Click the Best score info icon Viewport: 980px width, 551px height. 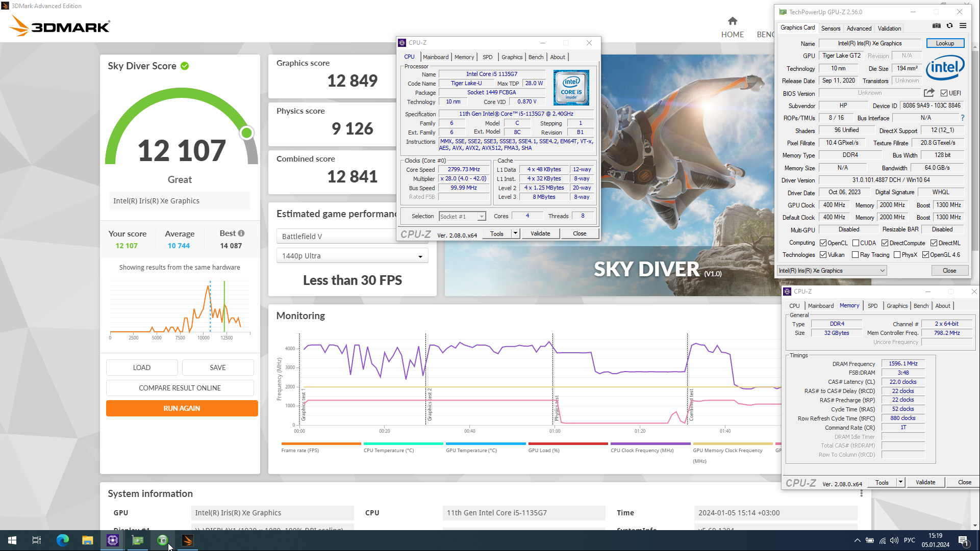(x=241, y=233)
